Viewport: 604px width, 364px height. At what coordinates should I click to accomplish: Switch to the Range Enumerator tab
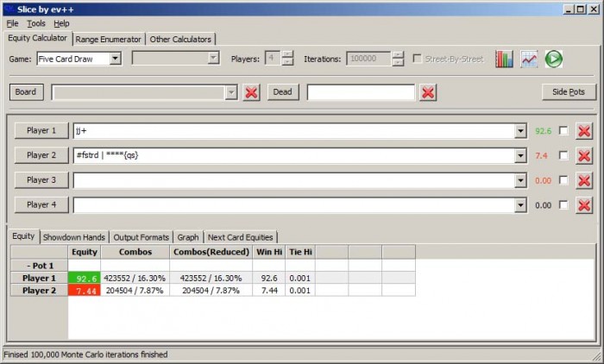(x=108, y=40)
